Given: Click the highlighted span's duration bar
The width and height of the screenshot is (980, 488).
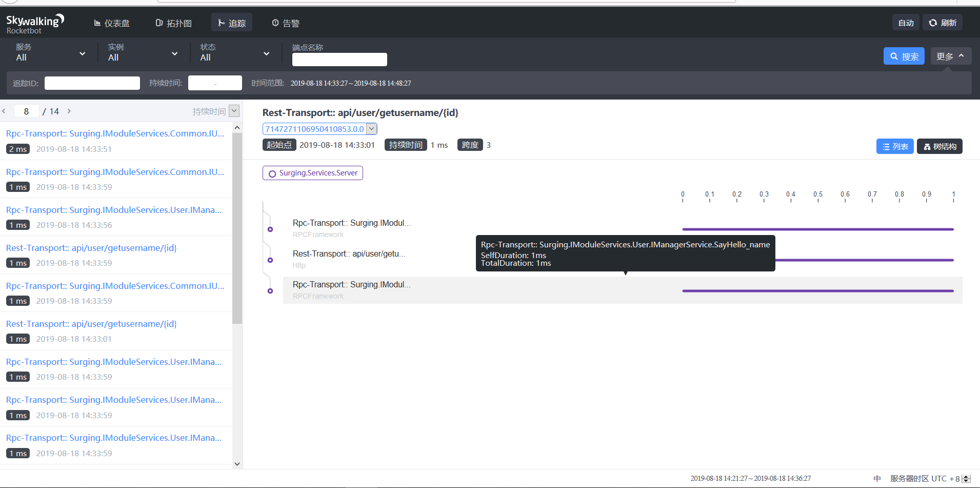Looking at the screenshot, I should (818, 291).
